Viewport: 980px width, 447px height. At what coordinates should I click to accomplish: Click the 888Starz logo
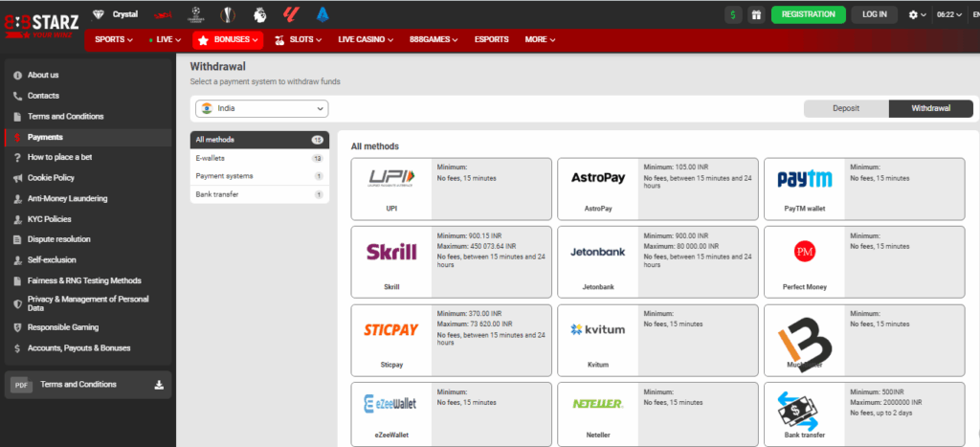(x=41, y=25)
